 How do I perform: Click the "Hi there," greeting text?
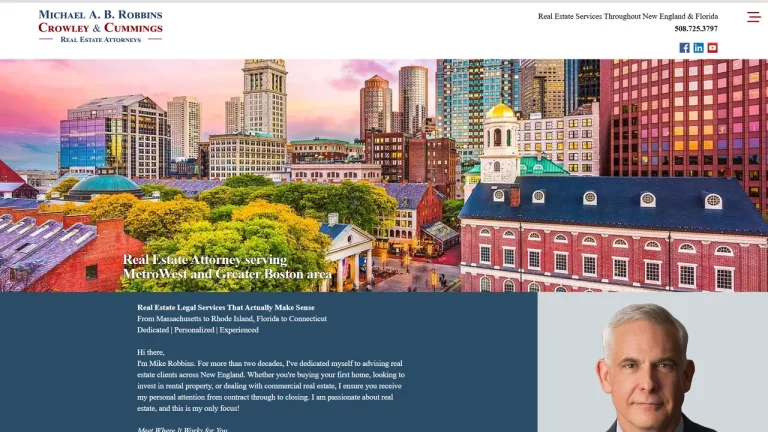pos(151,352)
